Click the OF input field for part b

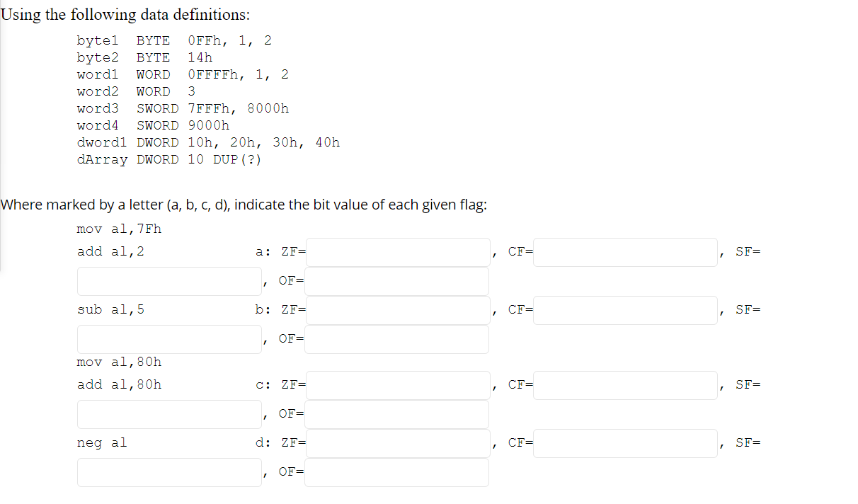click(396, 339)
